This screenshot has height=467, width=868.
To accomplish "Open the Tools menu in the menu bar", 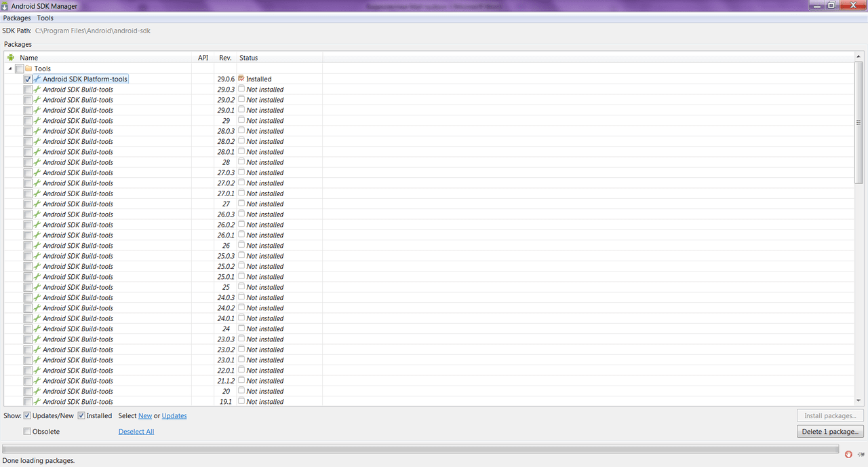I will (x=45, y=18).
